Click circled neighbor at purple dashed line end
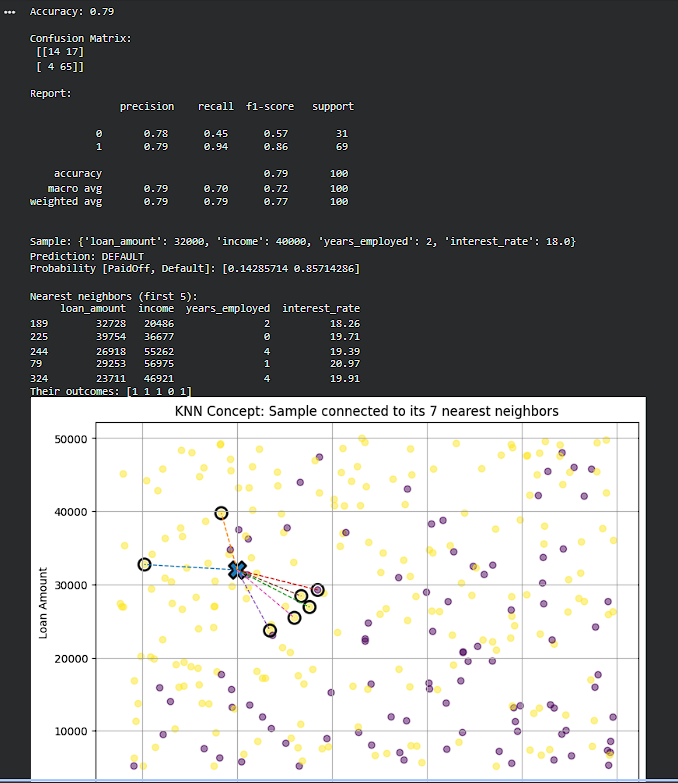The image size is (678, 783). tap(270, 631)
